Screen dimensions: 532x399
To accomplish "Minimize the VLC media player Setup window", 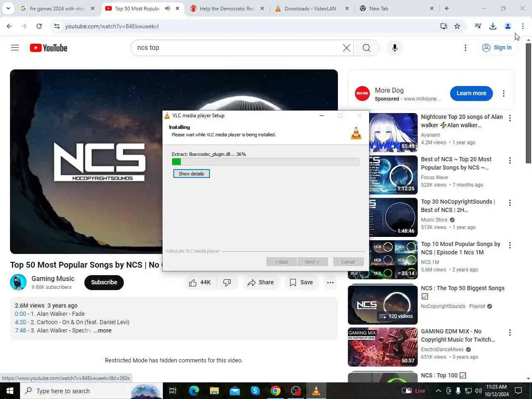I will [x=322, y=116].
